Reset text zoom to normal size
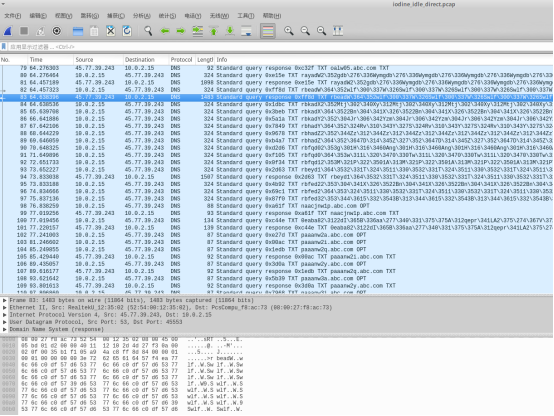The width and height of the screenshot is (554, 416). (322, 31)
